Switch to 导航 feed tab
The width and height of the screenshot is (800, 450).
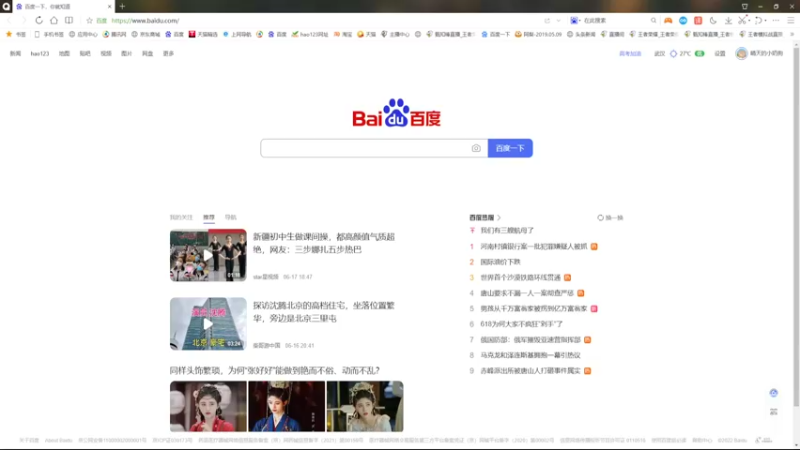coord(231,217)
